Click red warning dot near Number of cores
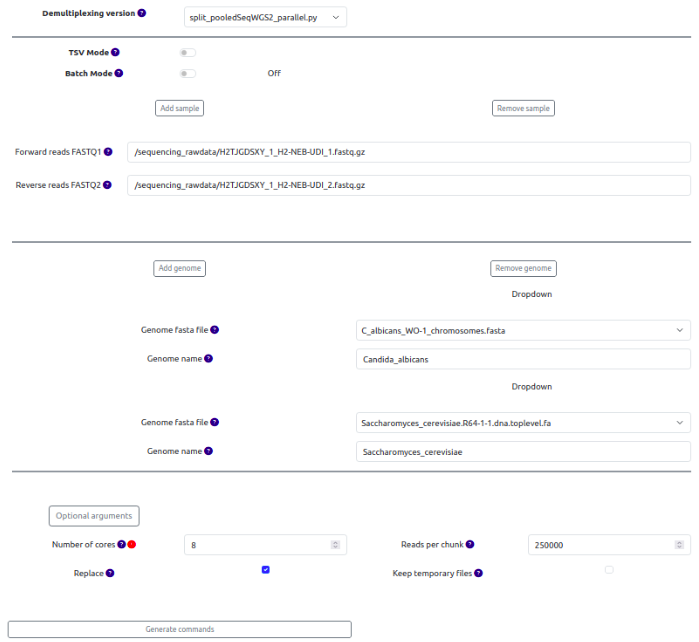Screen dimensions: 699x642 click(x=132, y=545)
